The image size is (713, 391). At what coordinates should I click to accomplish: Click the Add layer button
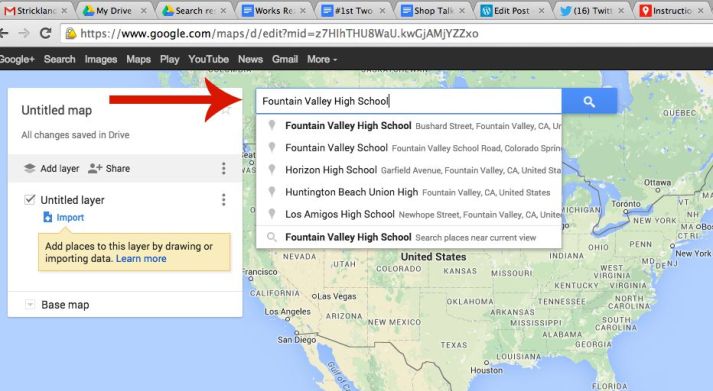tap(51, 168)
